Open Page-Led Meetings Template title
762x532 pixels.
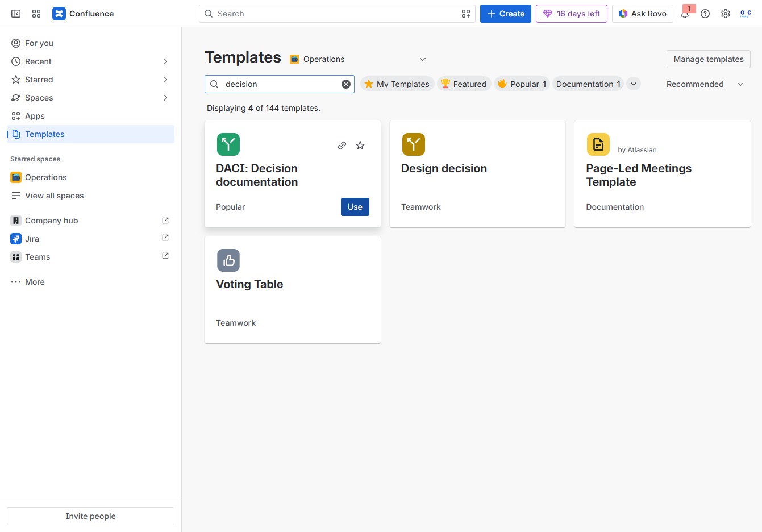639,175
